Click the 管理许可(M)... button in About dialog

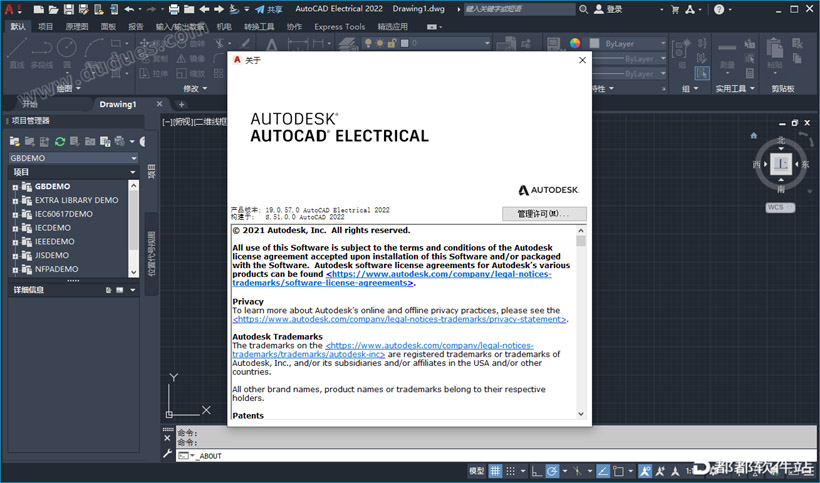[544, 213]
